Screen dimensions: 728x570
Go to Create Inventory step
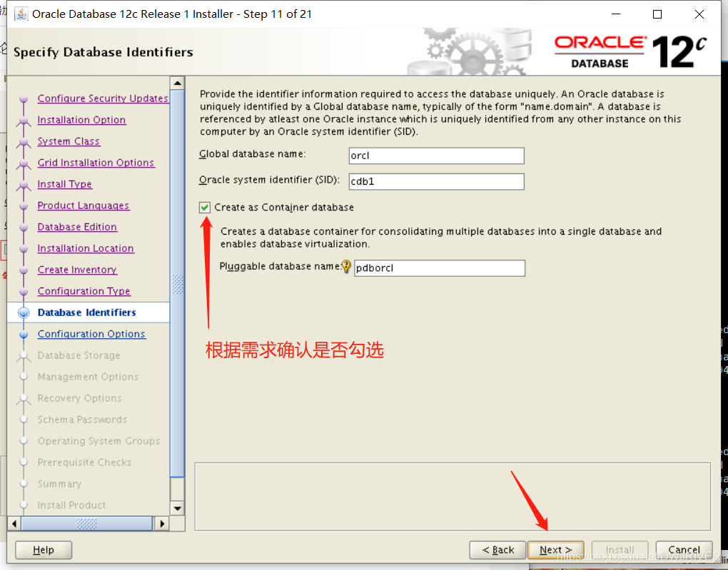tap(77, 269)
